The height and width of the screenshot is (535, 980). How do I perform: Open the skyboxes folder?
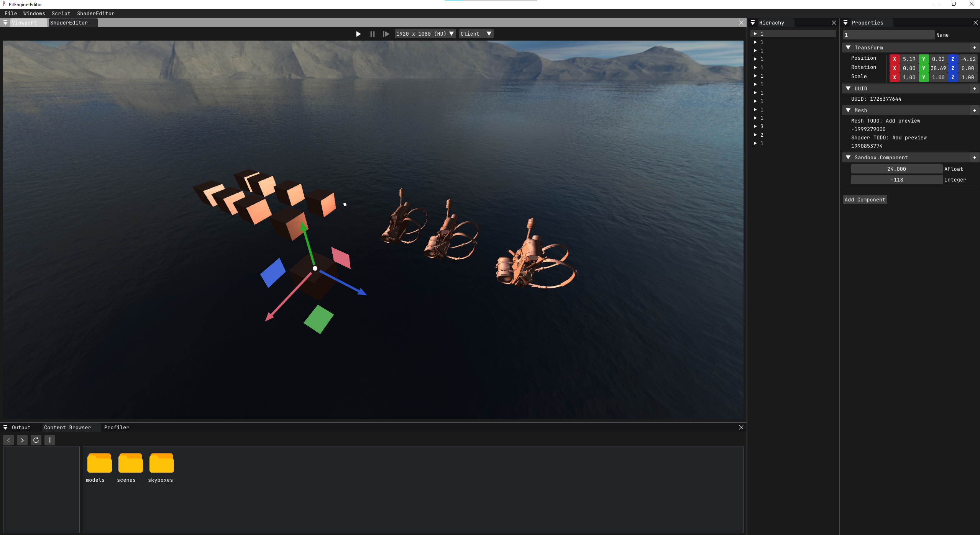coord(161,463)
